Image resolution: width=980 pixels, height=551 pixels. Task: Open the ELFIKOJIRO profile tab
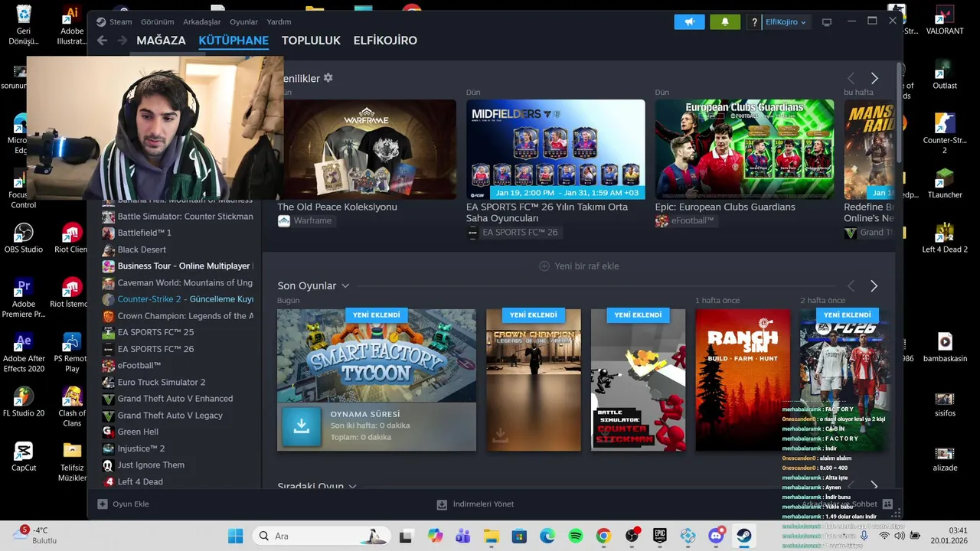[385, 41]
